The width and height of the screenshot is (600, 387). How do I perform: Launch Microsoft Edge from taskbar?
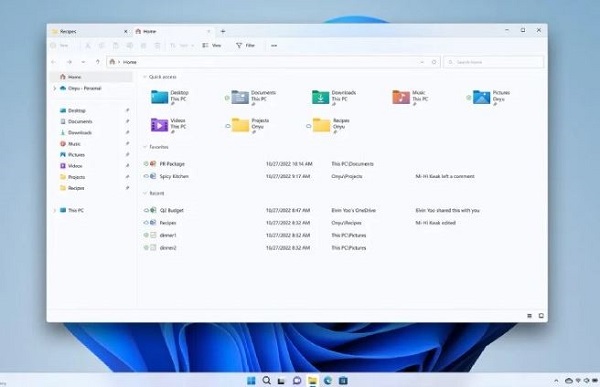click(328, 380)
